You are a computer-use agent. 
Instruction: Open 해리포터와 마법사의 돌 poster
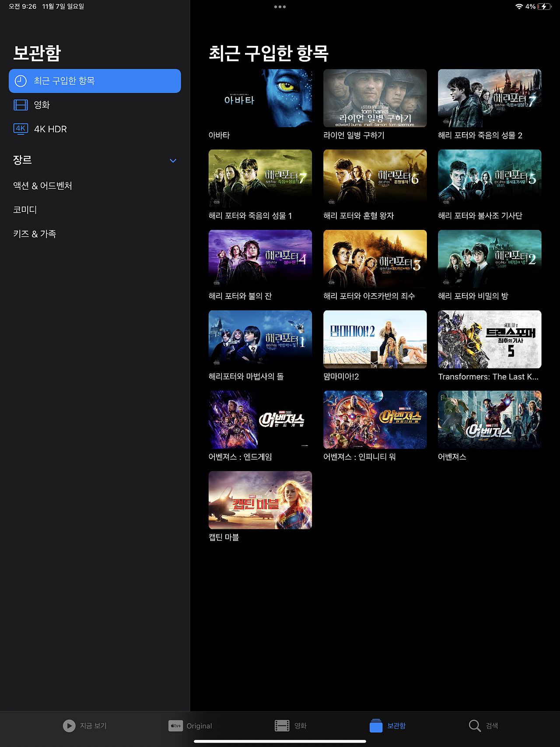[260, 339]
